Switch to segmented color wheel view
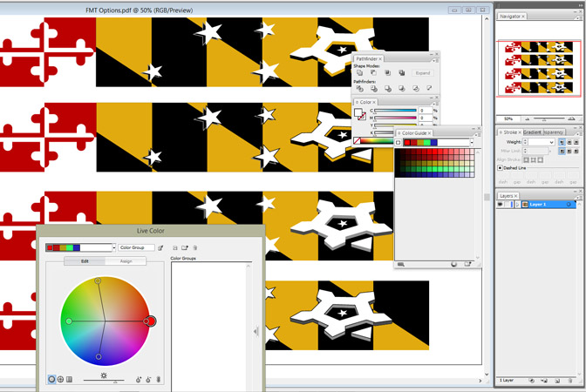This screenshot has width=586, height=392. [60, 380]
